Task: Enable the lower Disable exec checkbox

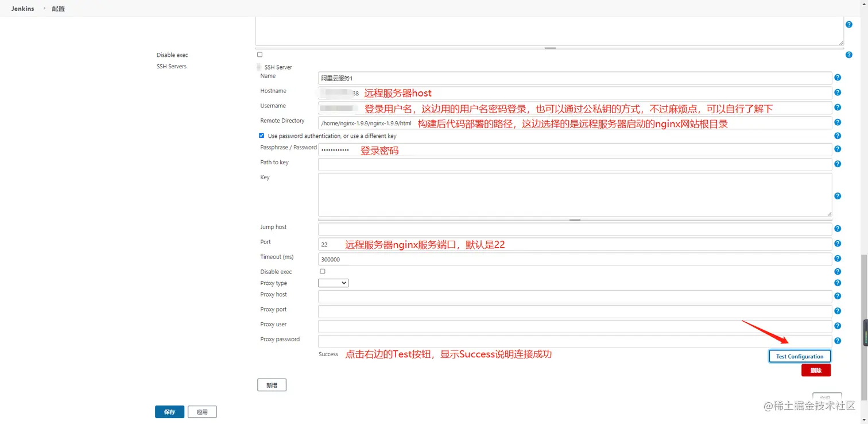Action: coord(322,271)
